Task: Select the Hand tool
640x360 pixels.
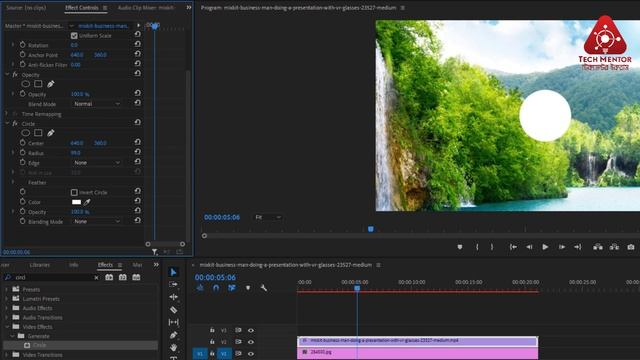Action: coord(173,347)
